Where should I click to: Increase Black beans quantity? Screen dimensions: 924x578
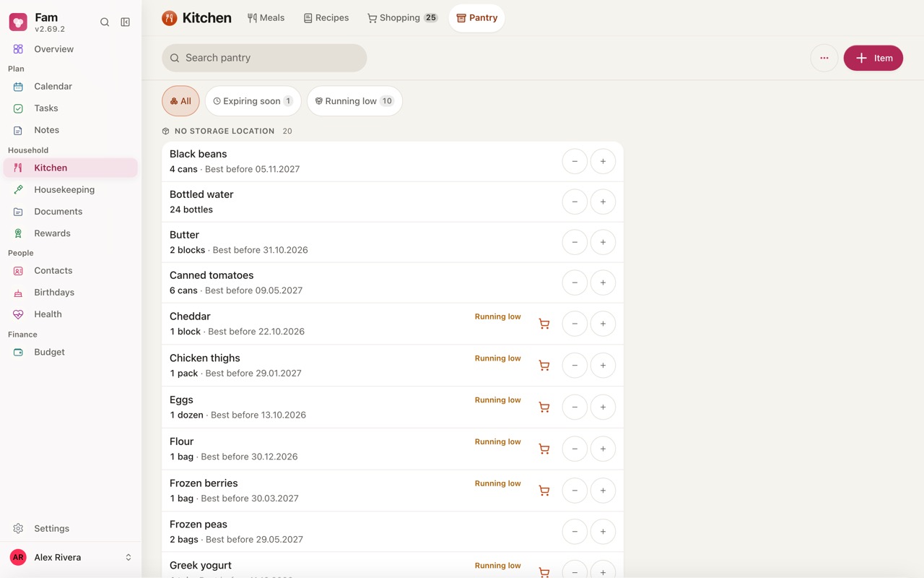(x=603, y=161)
